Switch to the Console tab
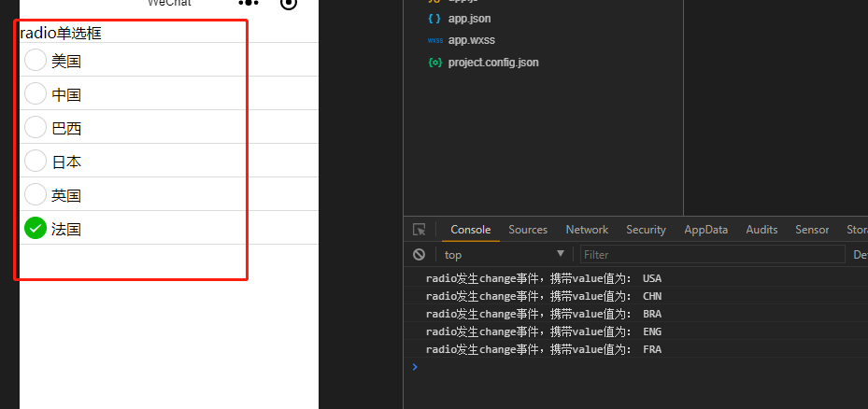The width and height of the screenshot is (868, 409). tap(471, 230)
